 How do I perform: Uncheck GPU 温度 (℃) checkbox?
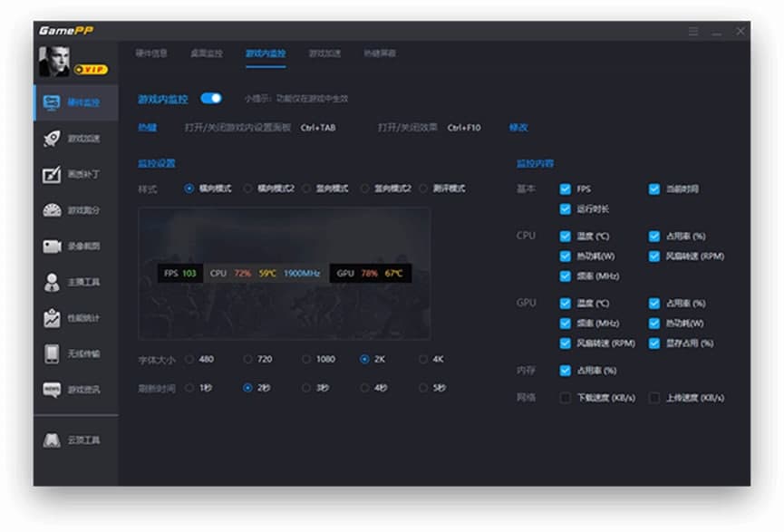pyautogui.click(x=565, y=303)
